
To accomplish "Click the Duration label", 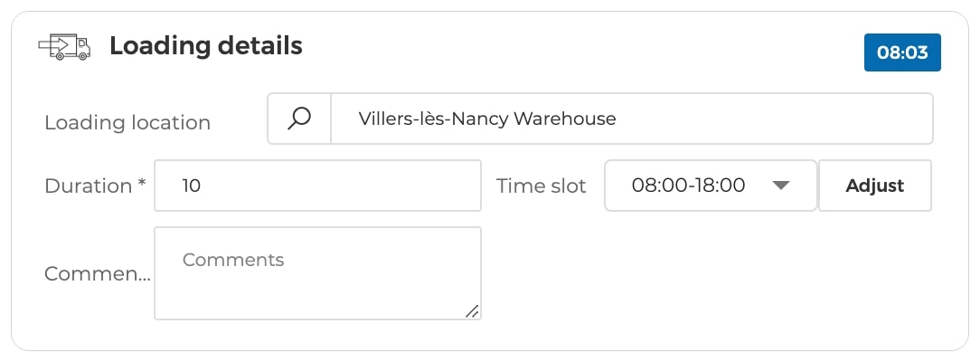I will pyautogui.click(x=88, y=186).
